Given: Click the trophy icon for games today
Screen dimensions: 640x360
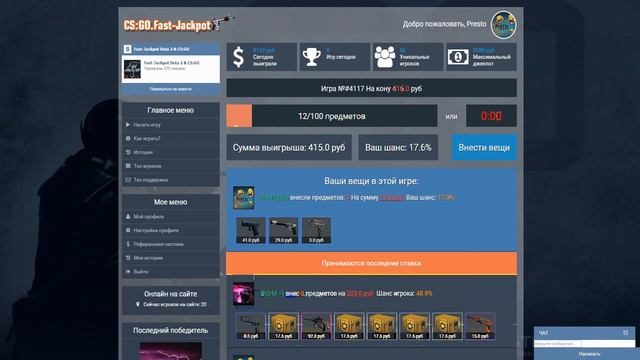Looking at the screenshot, I should (x=311, y=57).
